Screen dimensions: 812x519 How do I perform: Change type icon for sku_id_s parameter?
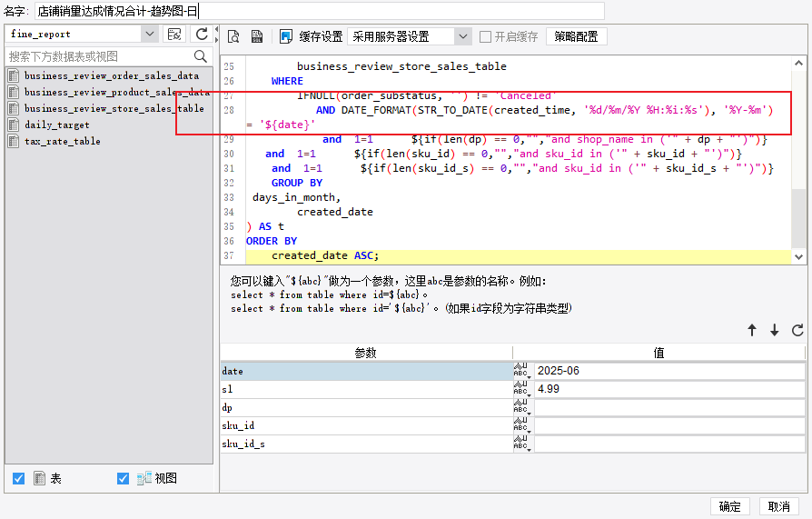click(x=522, y=444)
